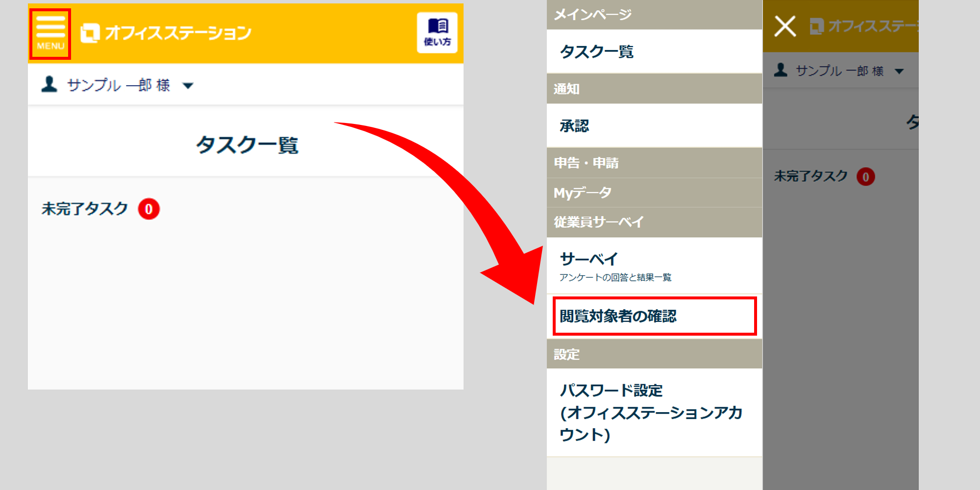Click the dimmed オフィスステーション logo, right screen
980x490 pixels.
coord(864,26)
